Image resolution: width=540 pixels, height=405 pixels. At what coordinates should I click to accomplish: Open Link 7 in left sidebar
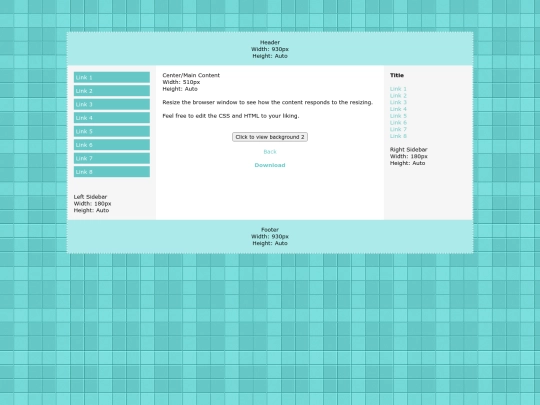tap(112, 158)
